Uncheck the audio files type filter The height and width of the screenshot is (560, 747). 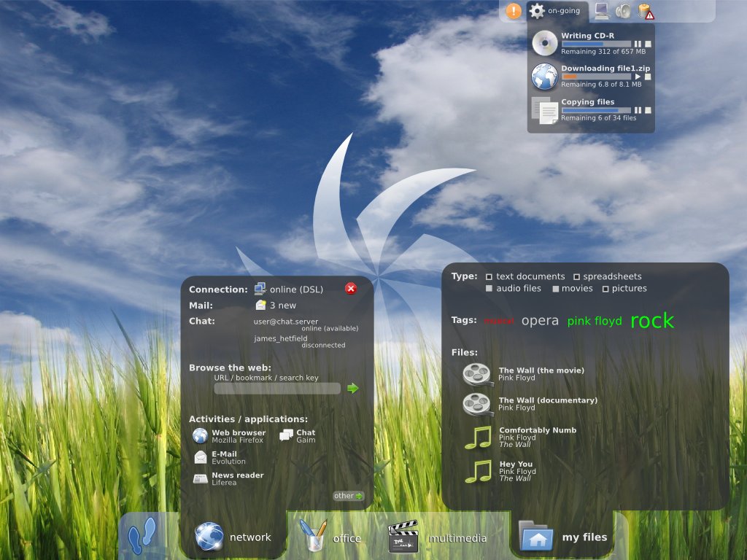[x=489, y=289]
